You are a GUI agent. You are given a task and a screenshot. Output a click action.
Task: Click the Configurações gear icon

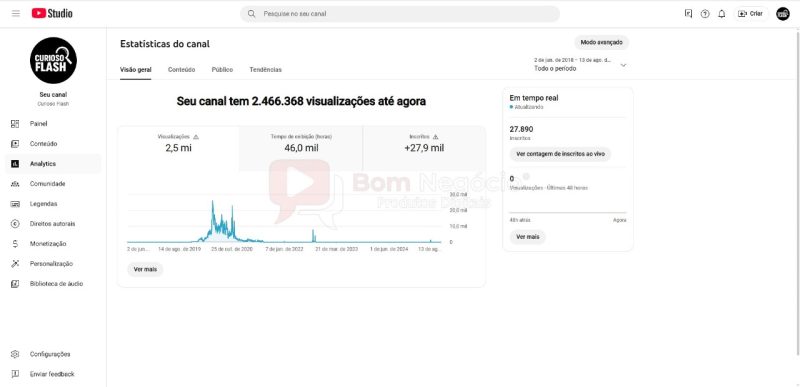pos(15,354)
